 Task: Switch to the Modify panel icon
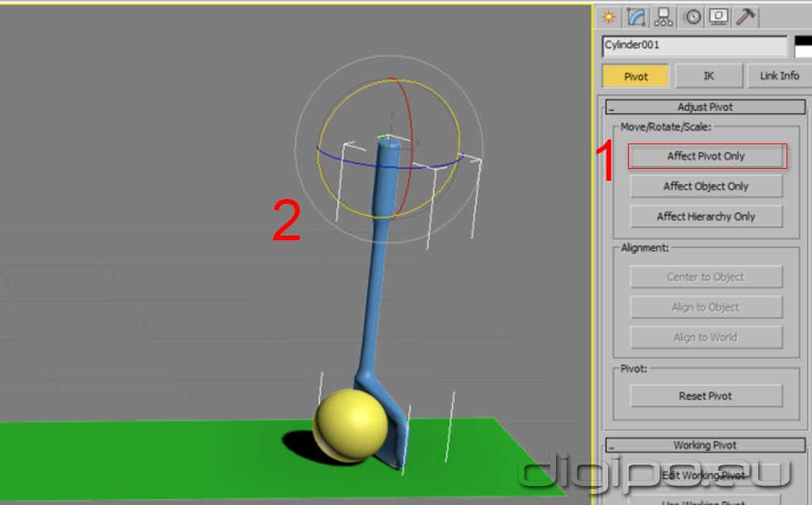click(636, 17)
